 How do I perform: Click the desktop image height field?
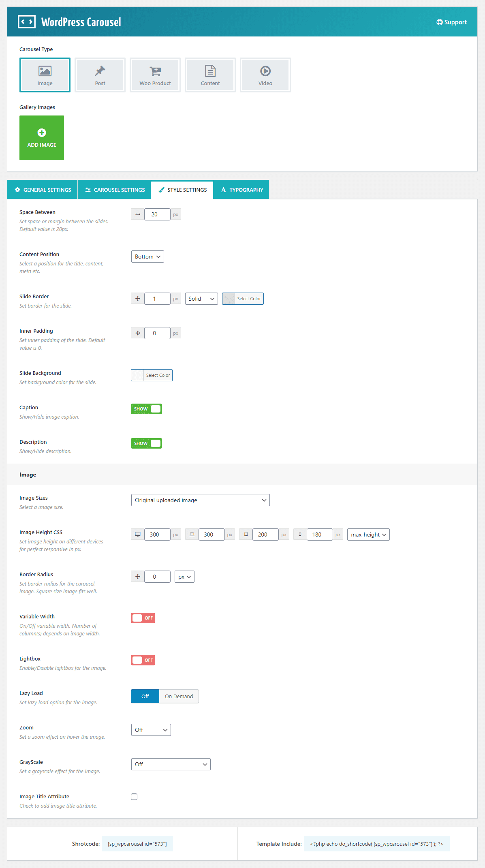[157, 534]
